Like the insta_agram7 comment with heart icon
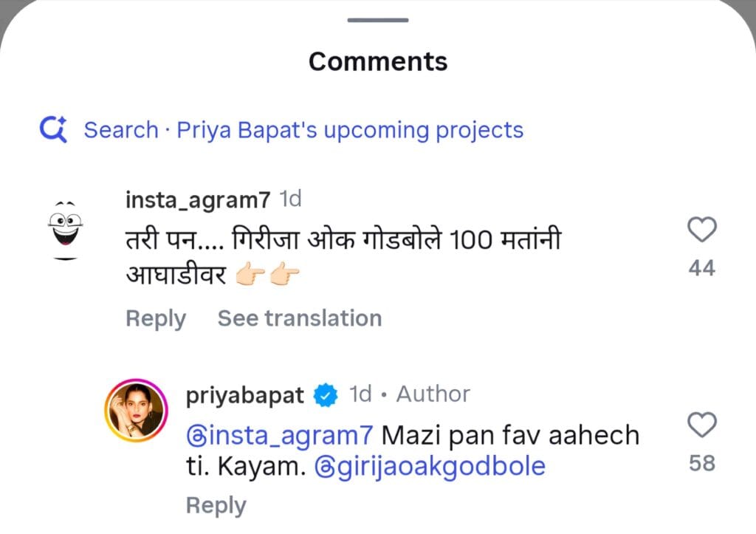Image resolution: width=756 pixels, height=534 pixels. pos(701,230)
